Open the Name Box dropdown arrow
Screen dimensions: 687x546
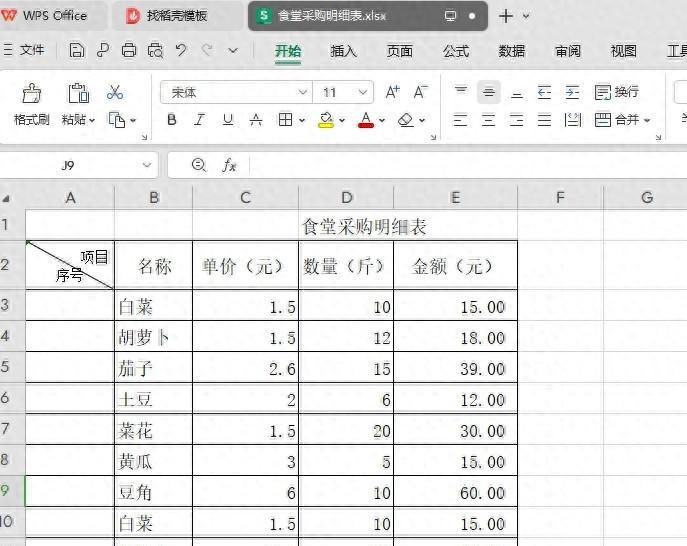[x=147, y=165]
